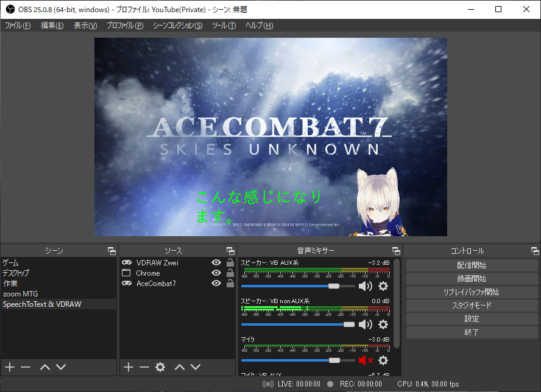Start recording with 録画開始 button
The width and height of the screenshot is (541, 392).
click(x=472, y=279)
